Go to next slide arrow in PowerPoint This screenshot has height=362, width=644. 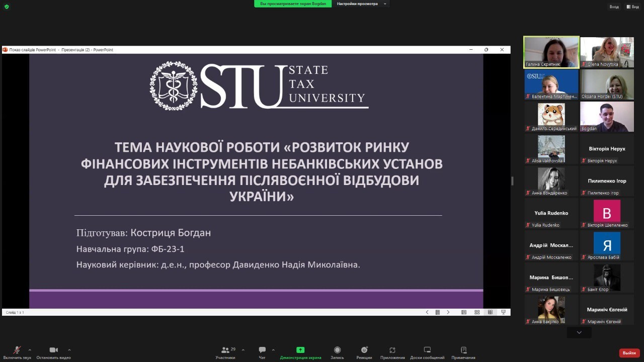[448, 312]
